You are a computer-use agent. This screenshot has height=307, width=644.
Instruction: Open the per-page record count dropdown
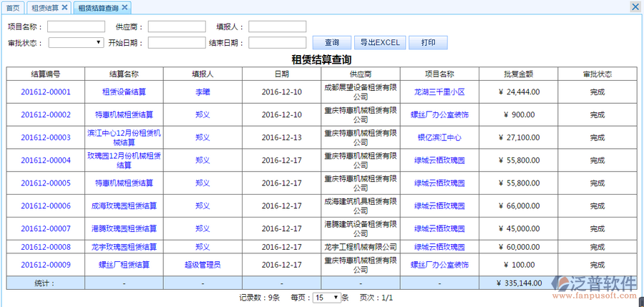326,297
